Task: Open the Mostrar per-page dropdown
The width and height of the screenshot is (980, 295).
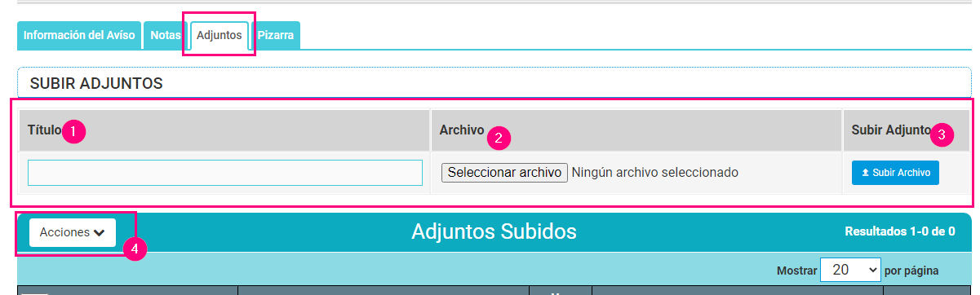Action: tap(850, 270)
